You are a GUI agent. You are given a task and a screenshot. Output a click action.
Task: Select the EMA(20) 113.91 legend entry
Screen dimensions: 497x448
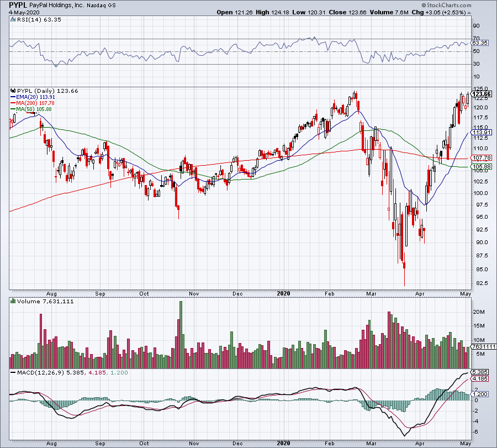coord(35,97)
